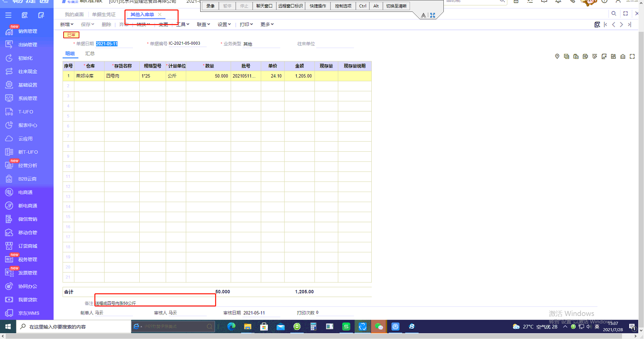Close the 其他入库单 tab
Viewport: 644px width, 339px height.
(160, 14)
